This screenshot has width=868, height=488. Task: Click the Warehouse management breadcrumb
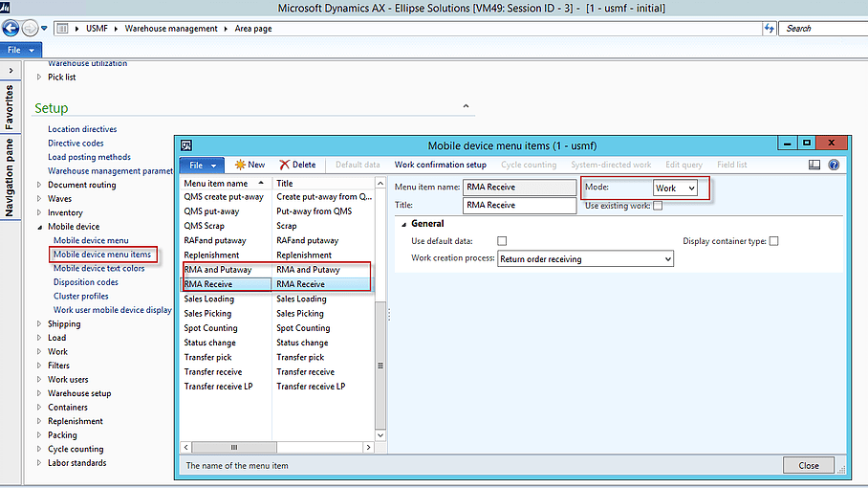tap(171, 29)
